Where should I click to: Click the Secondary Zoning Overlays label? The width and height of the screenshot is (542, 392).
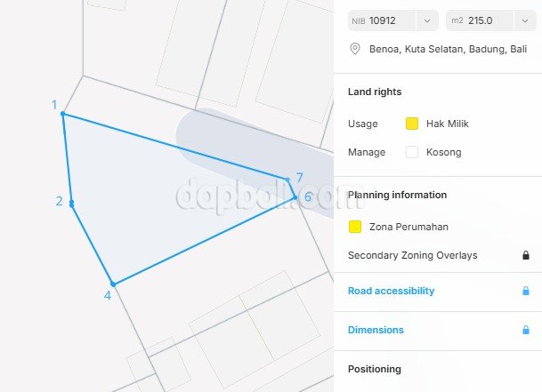pyautogui.click(x=412, y=255)
